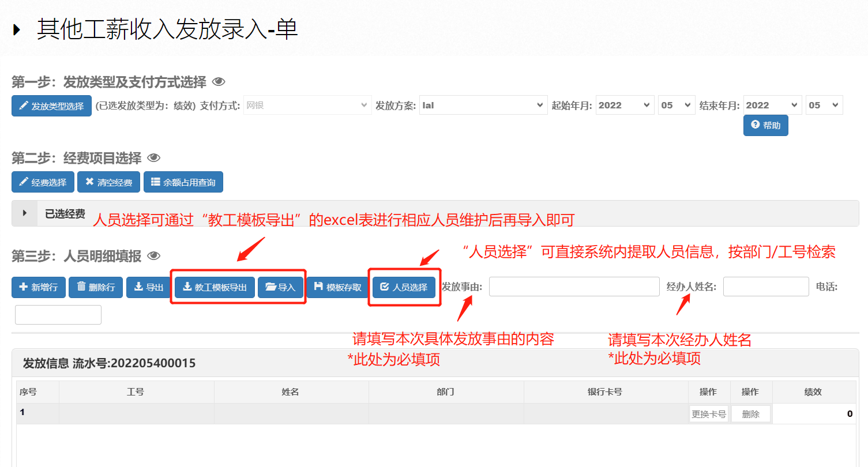
Task: Open the 发放方案 dropdown
Action: click(x=483, y=106)
